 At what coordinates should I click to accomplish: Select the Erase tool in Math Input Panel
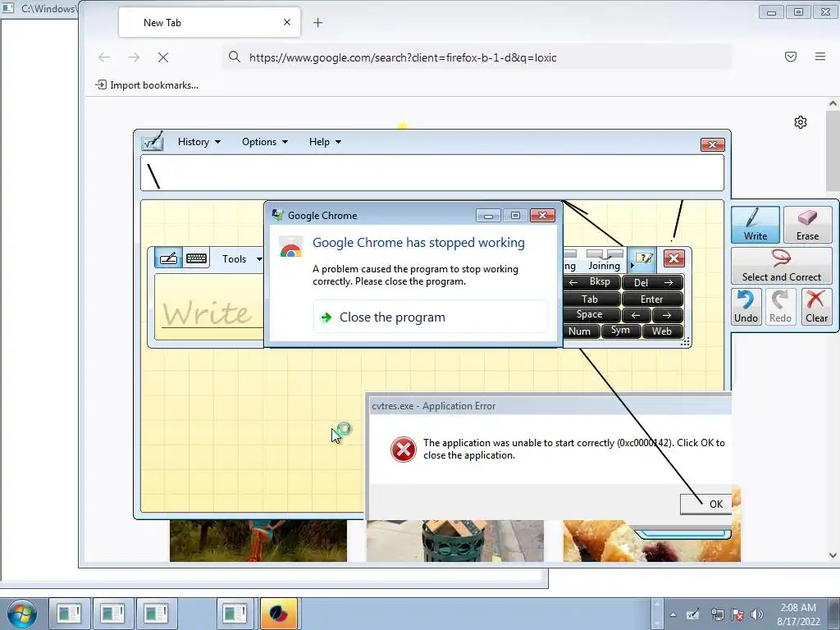coord(807,225)
